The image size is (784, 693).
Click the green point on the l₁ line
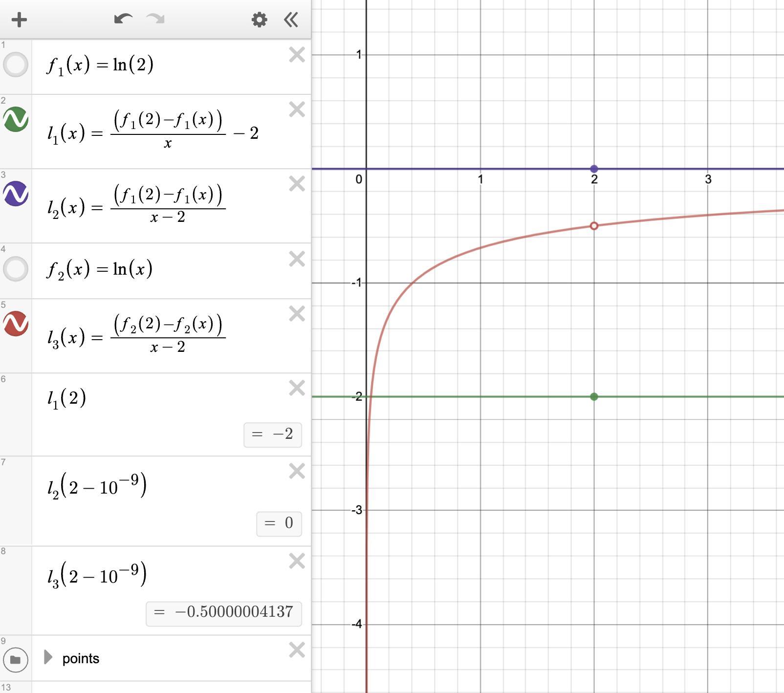point(594,397)
